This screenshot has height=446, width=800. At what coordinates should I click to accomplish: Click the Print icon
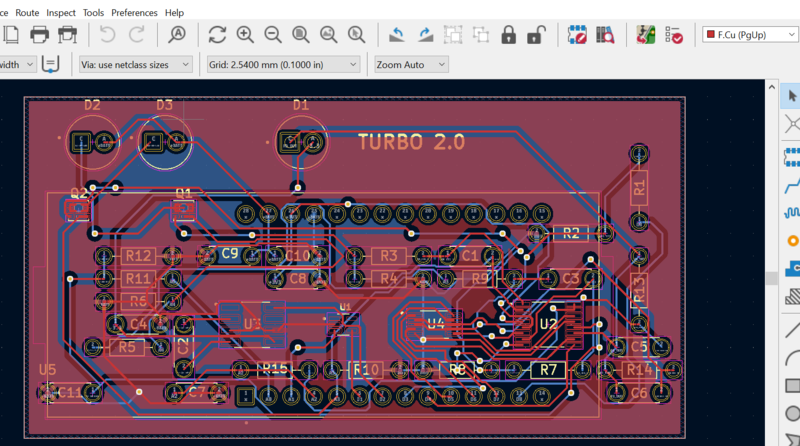[39, 35]
